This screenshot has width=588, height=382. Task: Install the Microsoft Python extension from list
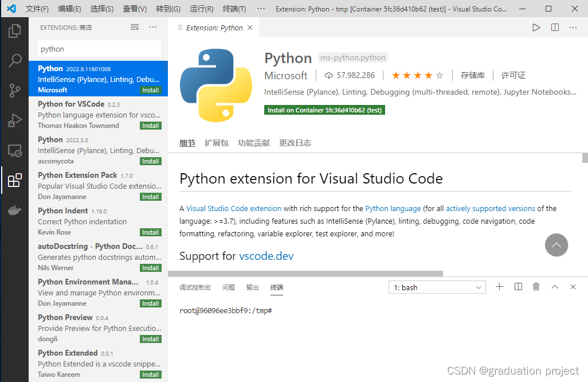click(150, 90)
